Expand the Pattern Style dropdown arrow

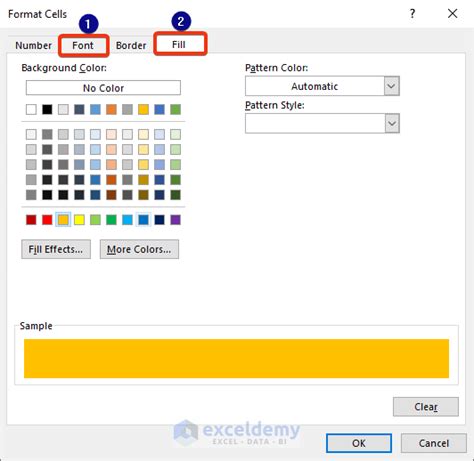[x=392, y=124]
